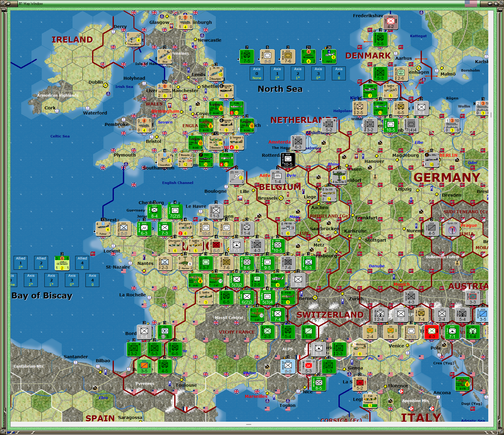The image size is (504, 435).
Task: Select red 4-3 unit near Trieste
Action: pos(432,332)
